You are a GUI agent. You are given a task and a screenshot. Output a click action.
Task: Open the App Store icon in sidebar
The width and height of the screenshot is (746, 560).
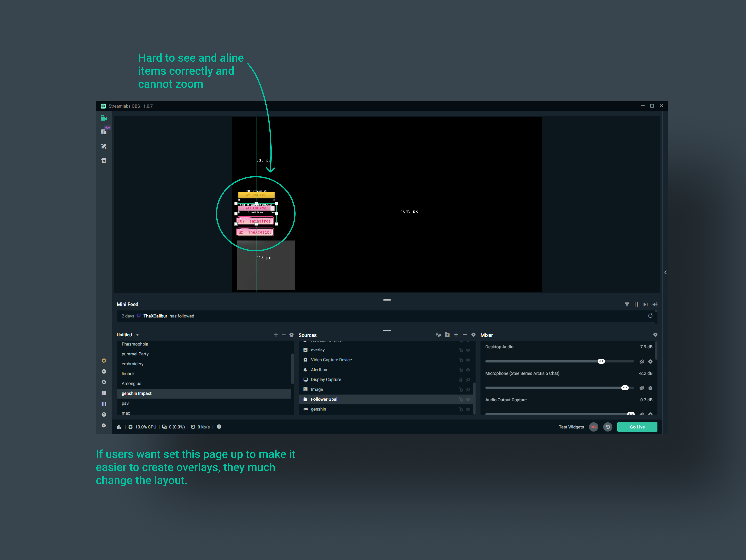(104, 160)
